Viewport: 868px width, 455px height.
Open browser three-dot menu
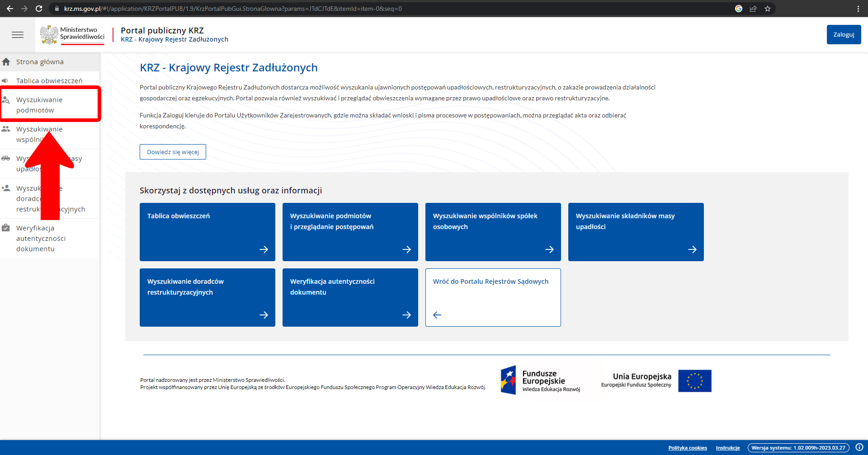858,9
